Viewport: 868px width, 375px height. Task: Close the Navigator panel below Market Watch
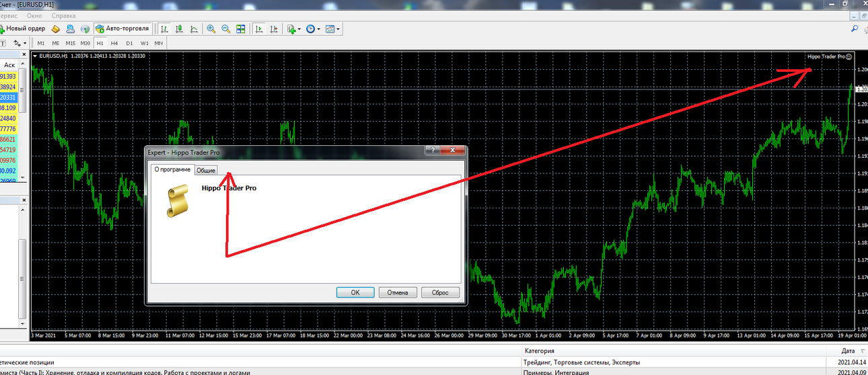tap(25, 200)
